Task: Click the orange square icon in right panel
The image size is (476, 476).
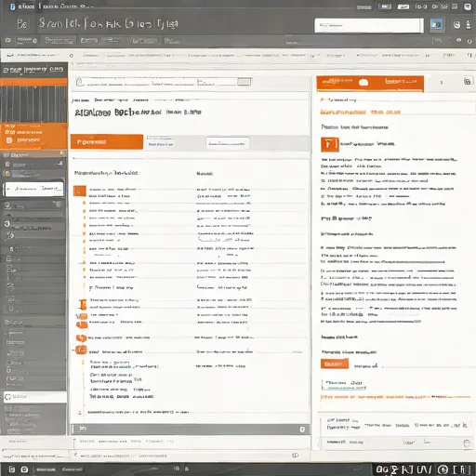Action: tap(330, 144)
